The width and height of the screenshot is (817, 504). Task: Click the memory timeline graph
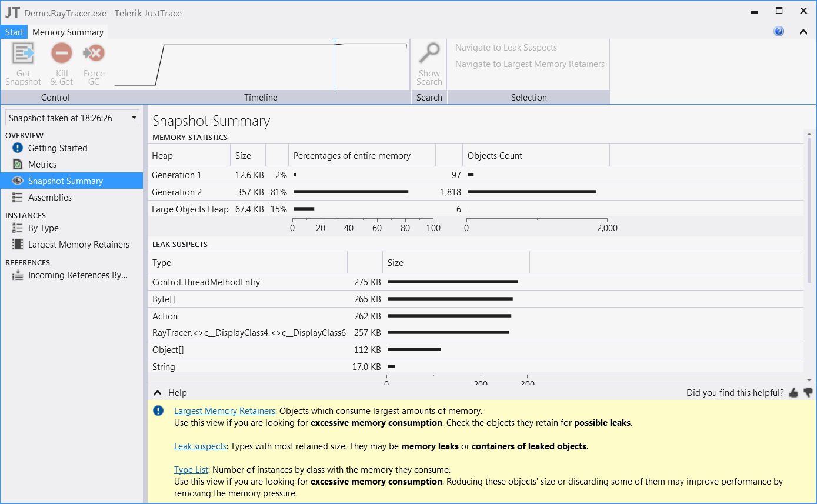tap(261, 65)
